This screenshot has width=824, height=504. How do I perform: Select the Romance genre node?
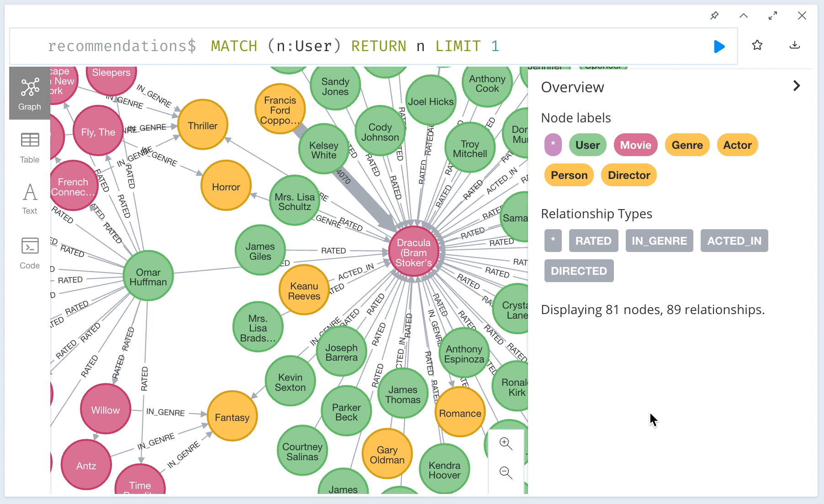[460, 412]
